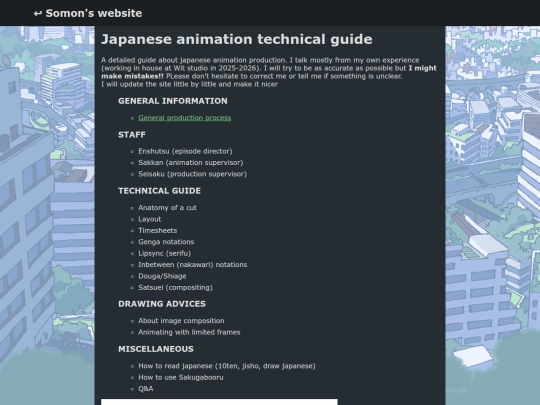540x405 pixels.
Task: Click How to read japanese item
Action: click(x=227, y=366)
